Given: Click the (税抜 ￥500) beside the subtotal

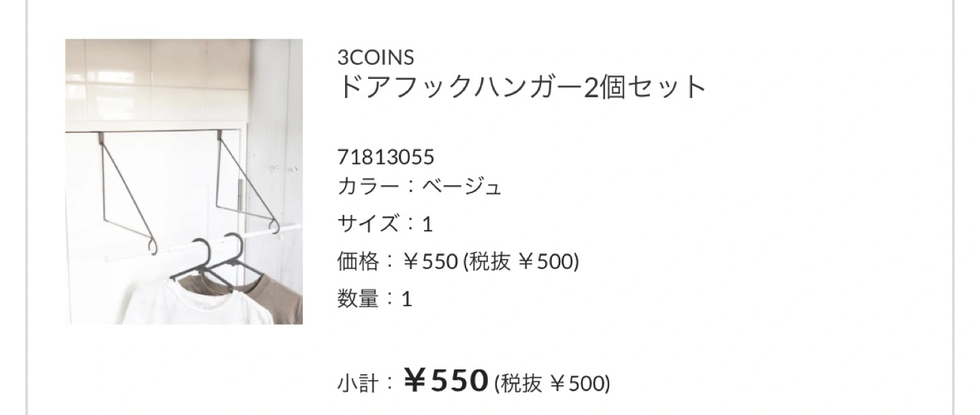Looking at the screenshot, I should tap(552, 384).
